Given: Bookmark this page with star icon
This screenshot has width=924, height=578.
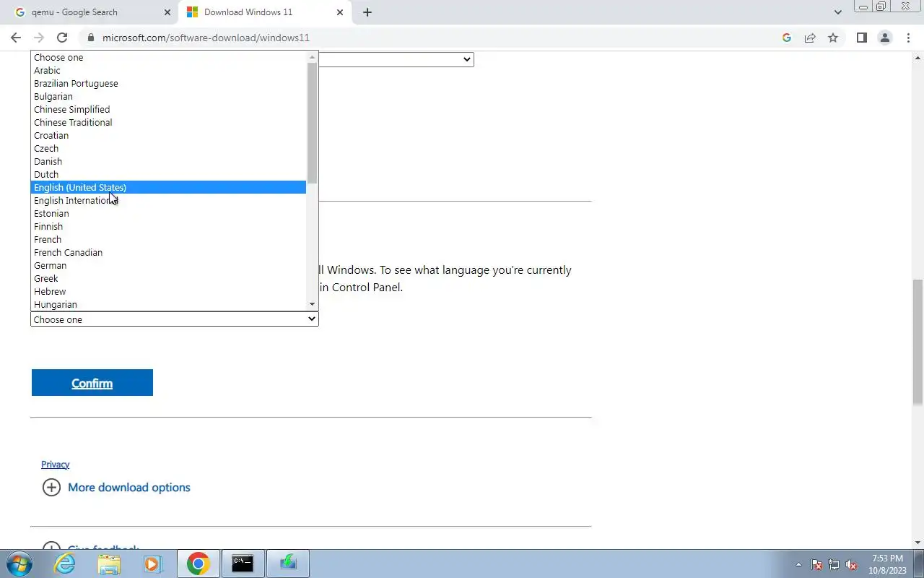Looking at the screenshot, I should [833, 38].
